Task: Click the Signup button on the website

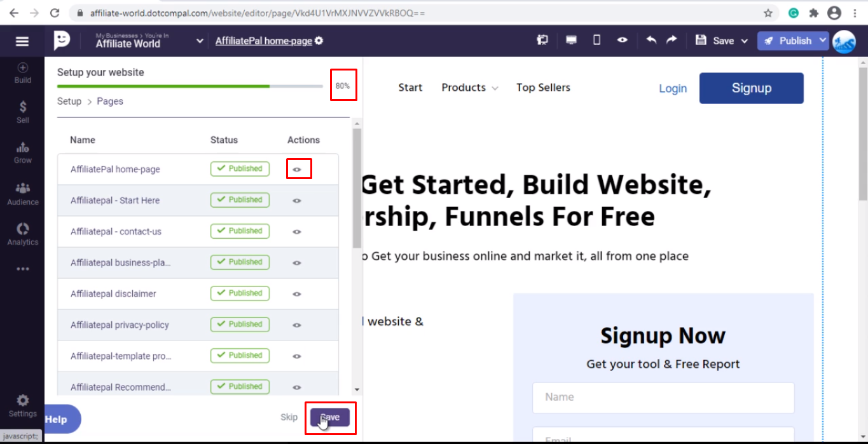Action: (x=752, y=88)
